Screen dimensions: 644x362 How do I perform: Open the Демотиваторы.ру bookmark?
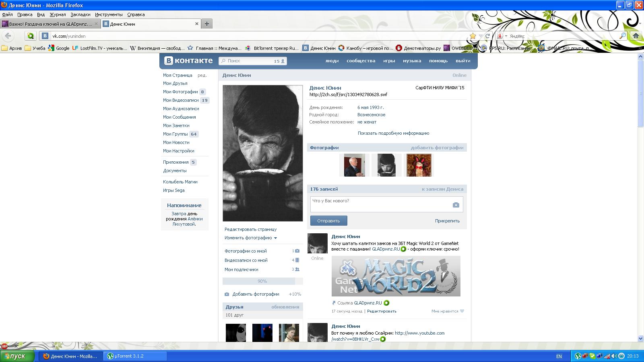pyautogui.click(x=418, y=48)
